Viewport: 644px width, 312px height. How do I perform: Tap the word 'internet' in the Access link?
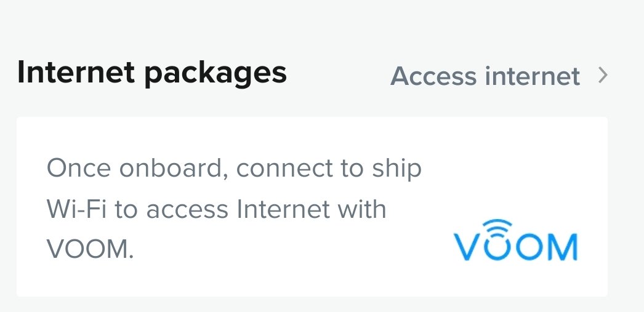tap(533, 76)
